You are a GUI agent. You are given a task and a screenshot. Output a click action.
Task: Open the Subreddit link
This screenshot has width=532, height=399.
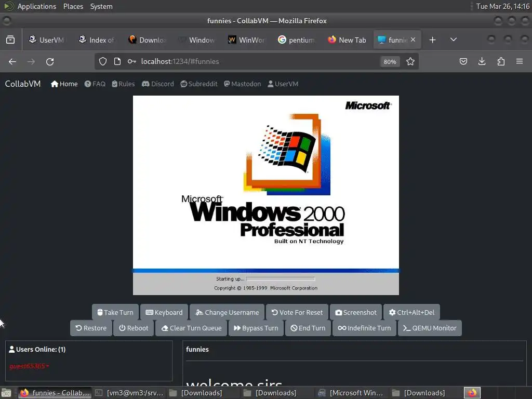199,84
